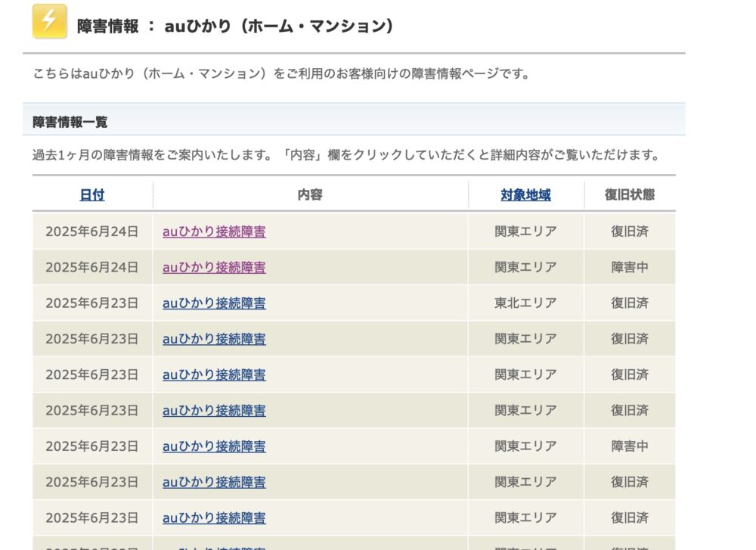Click the 東北エリア region cell
Screen dimensions: 756x550
click(525, 303)
